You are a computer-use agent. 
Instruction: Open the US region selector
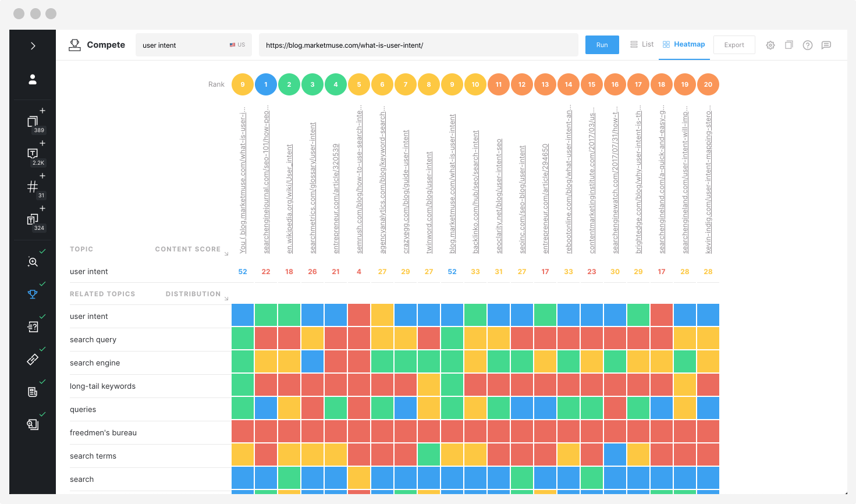pyautogui.click(x=237, y=44)
